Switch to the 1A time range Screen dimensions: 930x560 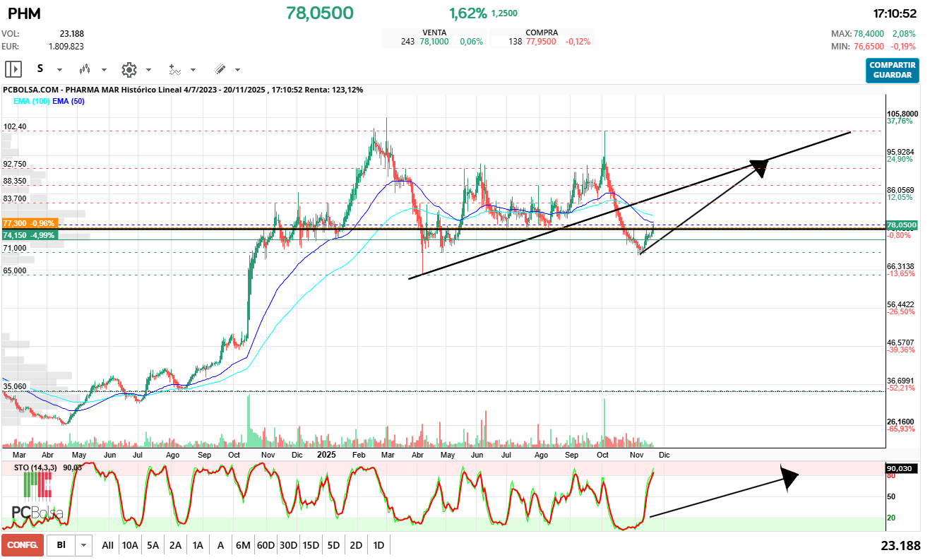tap(198, 545)
